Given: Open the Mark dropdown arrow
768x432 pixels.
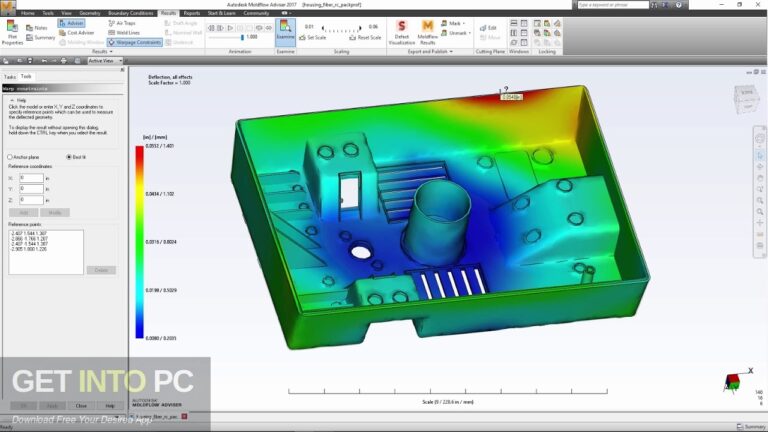Looking at the screenshot, I should 464,24.
